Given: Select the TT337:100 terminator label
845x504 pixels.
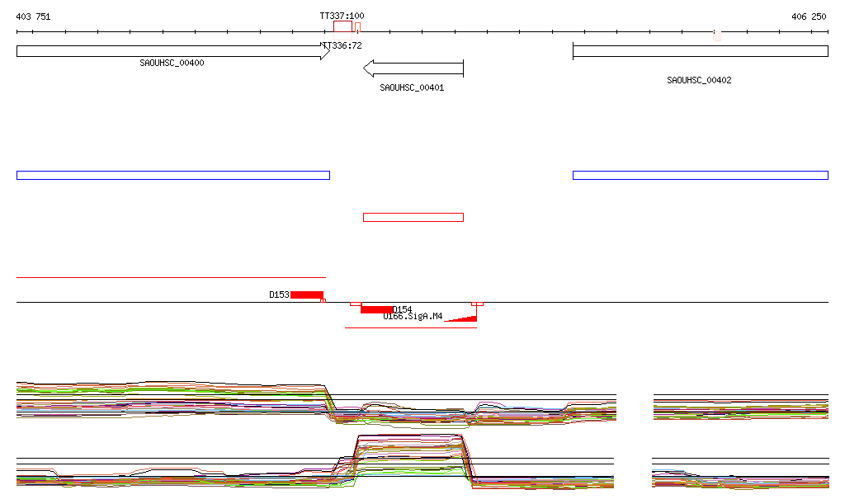Looking at the screenshot, I should tap(342, 16).
